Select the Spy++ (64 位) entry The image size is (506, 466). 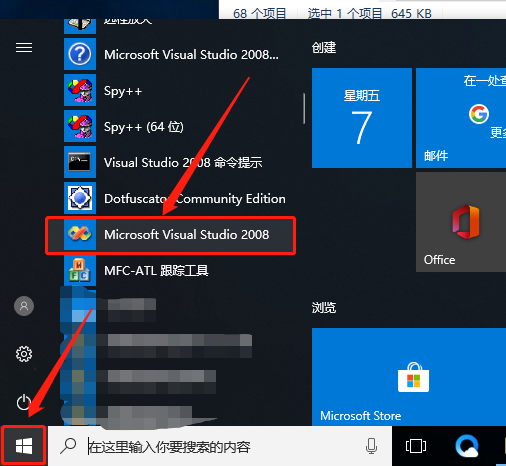(x=180, y=126)
